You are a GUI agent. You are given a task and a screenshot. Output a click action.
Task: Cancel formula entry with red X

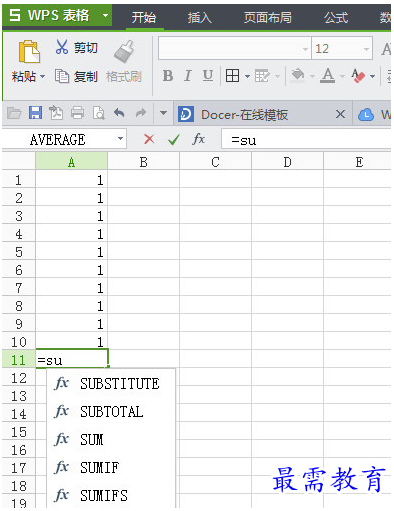click(149, 139)
